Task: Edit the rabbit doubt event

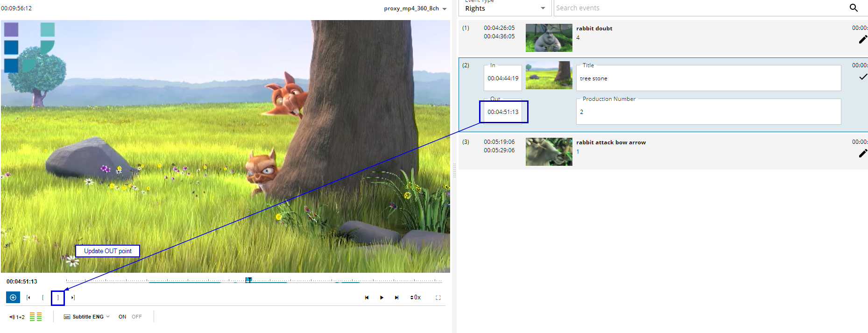Action: [863, 40]
